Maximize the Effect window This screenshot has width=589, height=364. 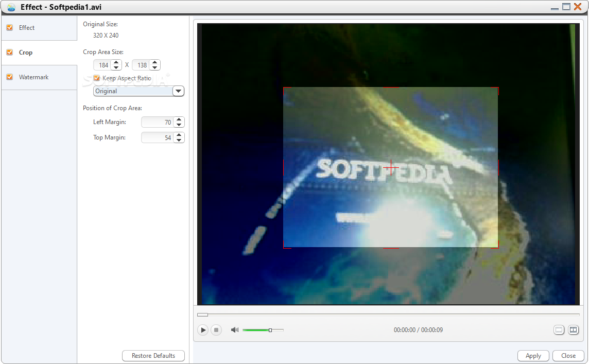pos(566,7)
